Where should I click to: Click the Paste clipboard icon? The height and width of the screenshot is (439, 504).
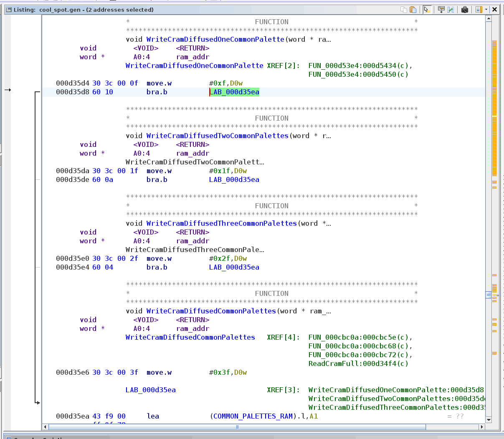[x=413, y=10]
